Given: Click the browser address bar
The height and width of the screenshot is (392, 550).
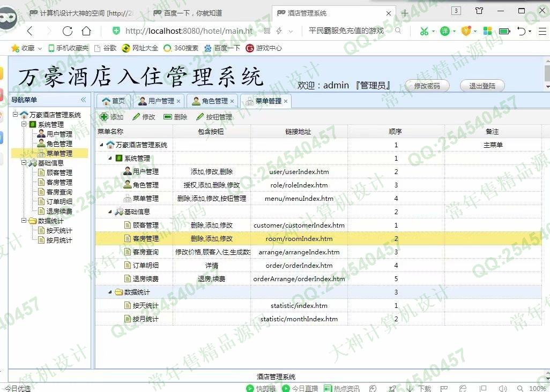Looking at the screenshot, I should [189, 31].
